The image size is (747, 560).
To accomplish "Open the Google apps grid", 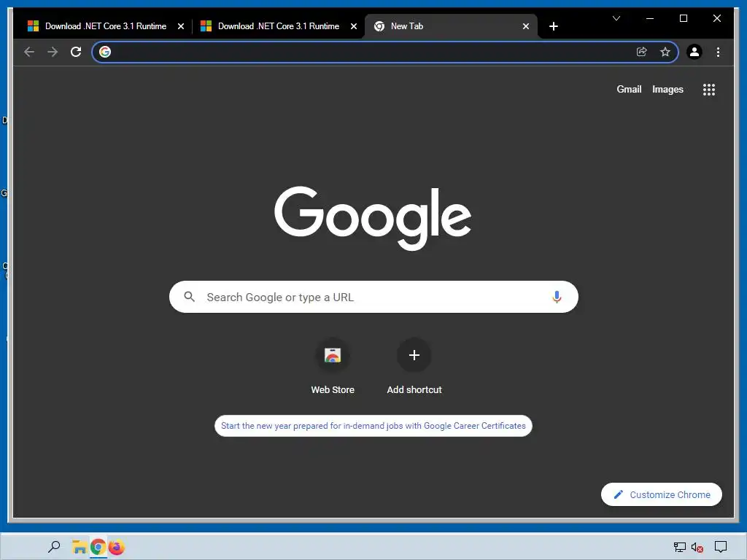I will tap(709, 90).
